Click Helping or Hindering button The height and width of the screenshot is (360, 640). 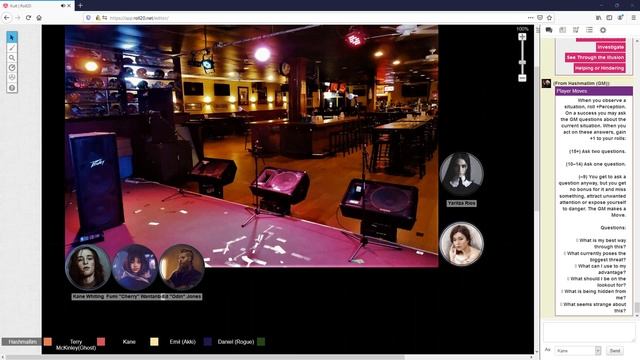pyautogui.click(x=600, y=68)
